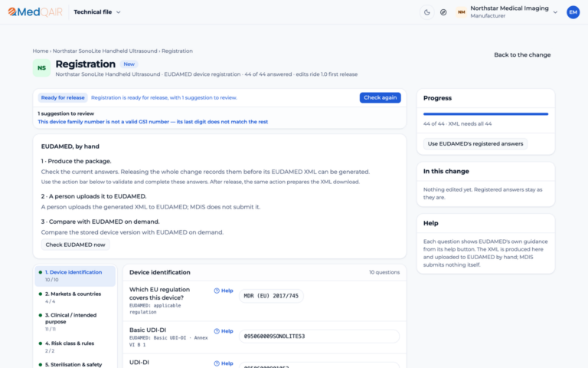Click '1 suggestion to review' text
This screenshot has width=588, height=368.
pyautogui.click(x=66, y=113)
